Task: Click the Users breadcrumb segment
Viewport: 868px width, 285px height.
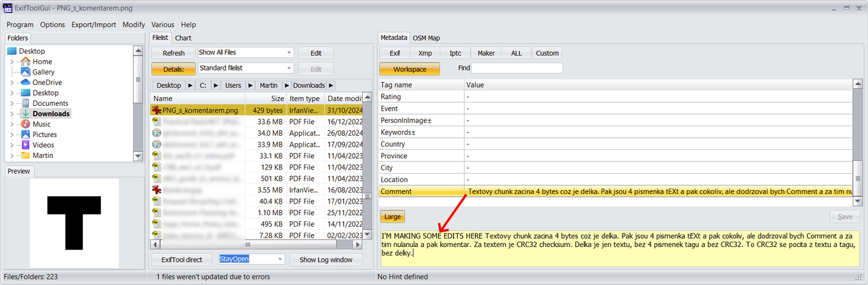Action: point(233,85)
